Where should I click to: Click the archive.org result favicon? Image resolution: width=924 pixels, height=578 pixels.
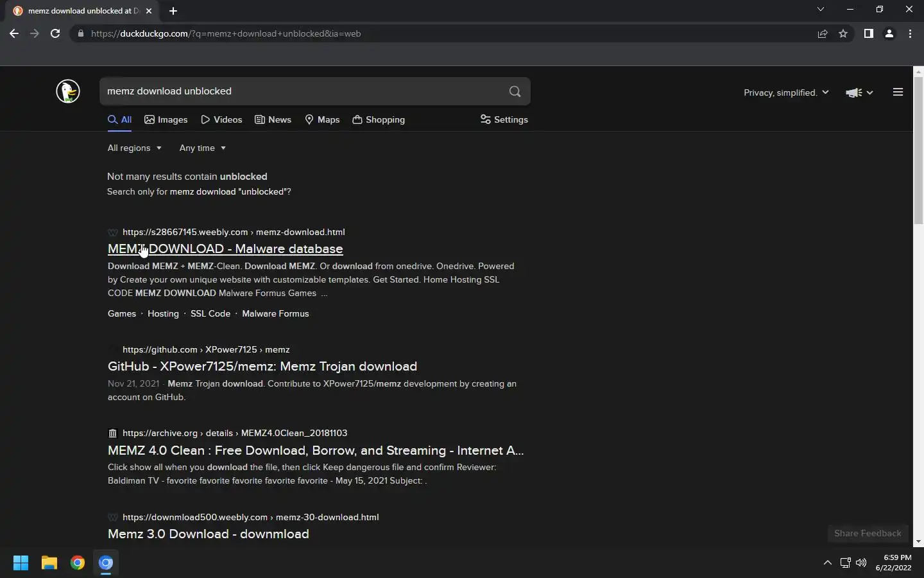point(113,433)
